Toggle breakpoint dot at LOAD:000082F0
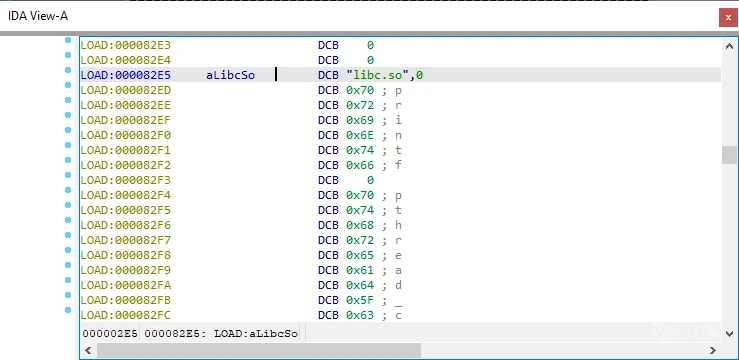The width and height of the screenshot is (739, 360). coord(68,130)
